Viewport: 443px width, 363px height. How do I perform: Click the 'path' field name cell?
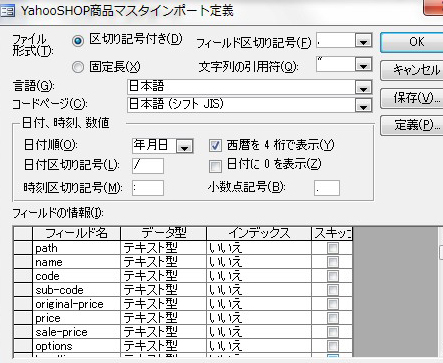(x=77, y=248)
